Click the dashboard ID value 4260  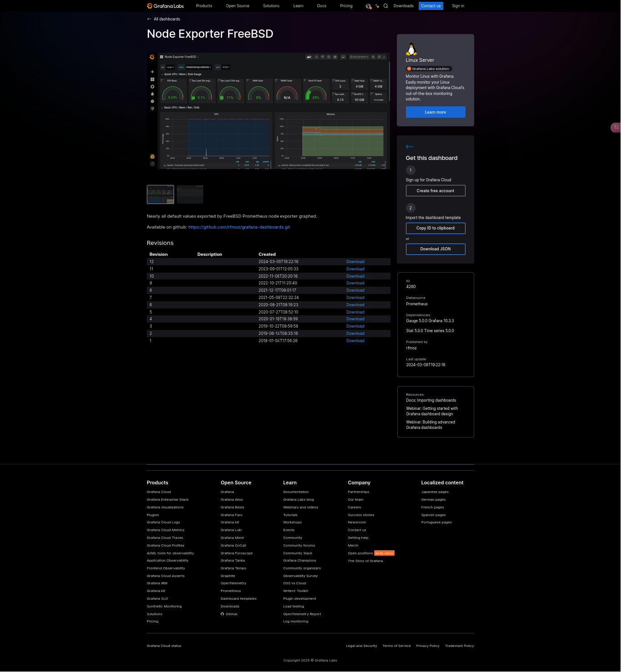(x=411, y=287)
